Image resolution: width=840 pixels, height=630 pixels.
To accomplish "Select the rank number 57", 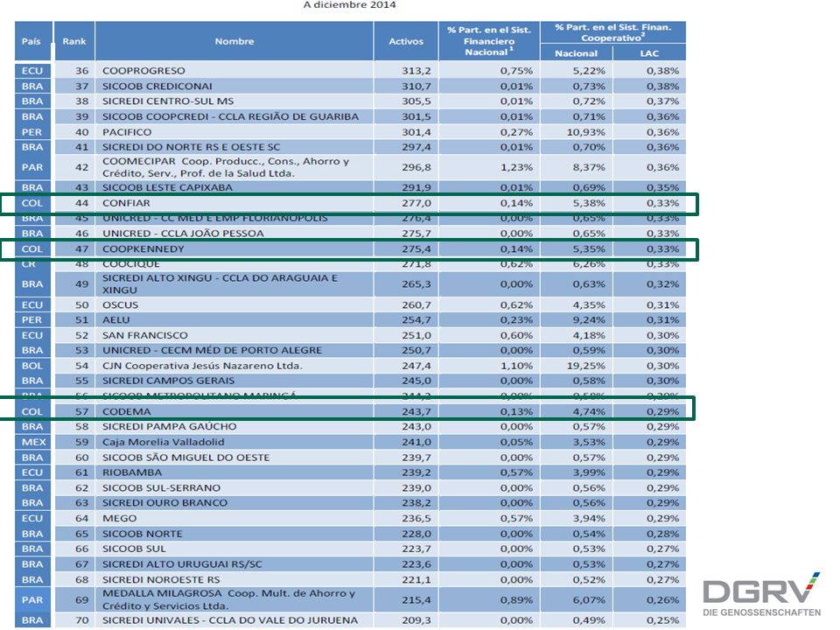I will 81,411.
